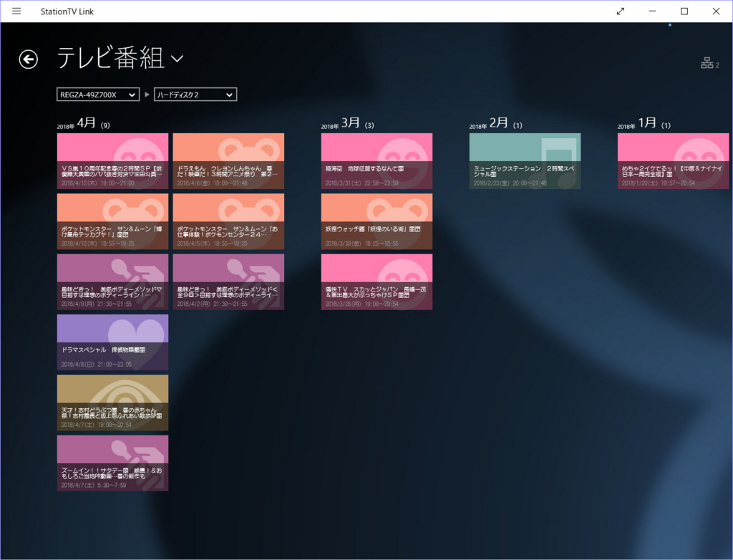Expand the テレビ番組 title dropdown chevron
This screenshot has height=560, width=733.
178,59
